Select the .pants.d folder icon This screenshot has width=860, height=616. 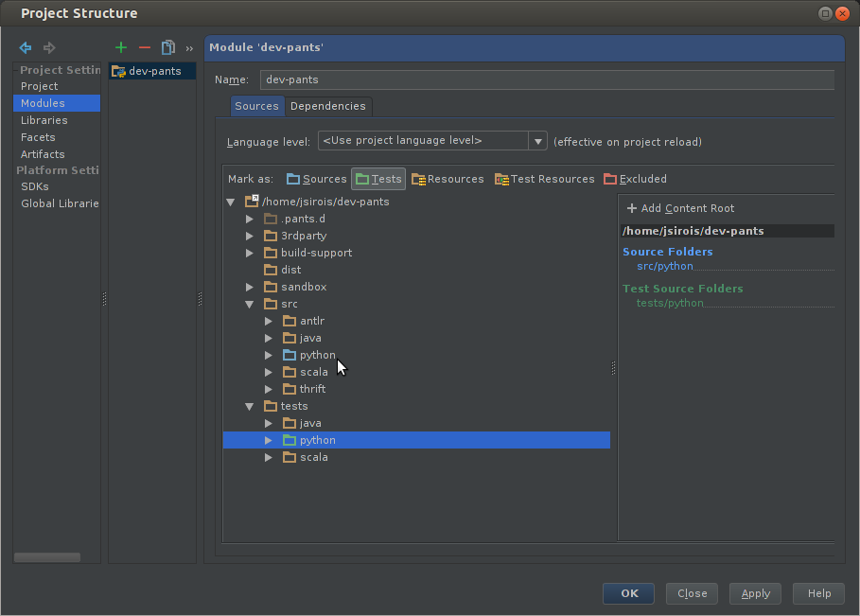271,219
